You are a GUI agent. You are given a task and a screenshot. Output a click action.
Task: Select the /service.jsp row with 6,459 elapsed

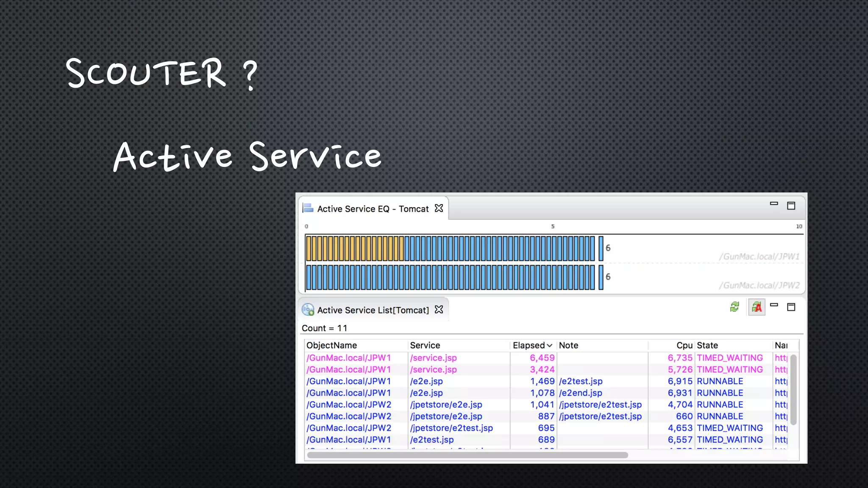[433, 358]
